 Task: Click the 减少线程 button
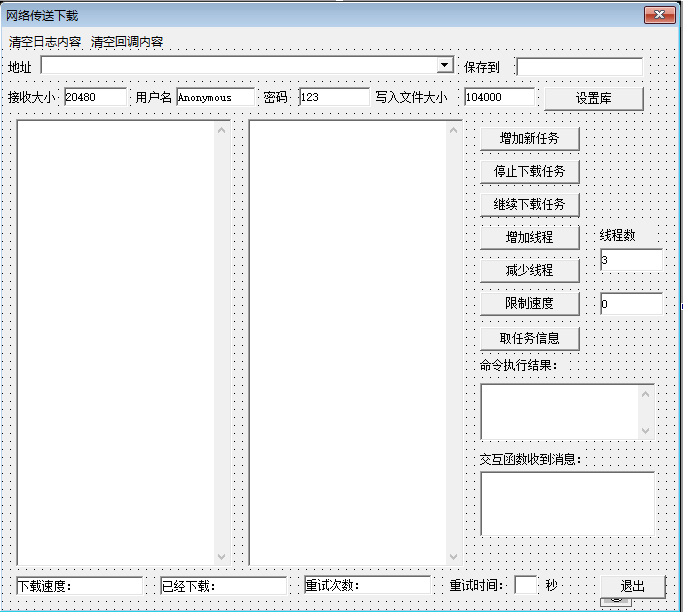pos(529,270)
